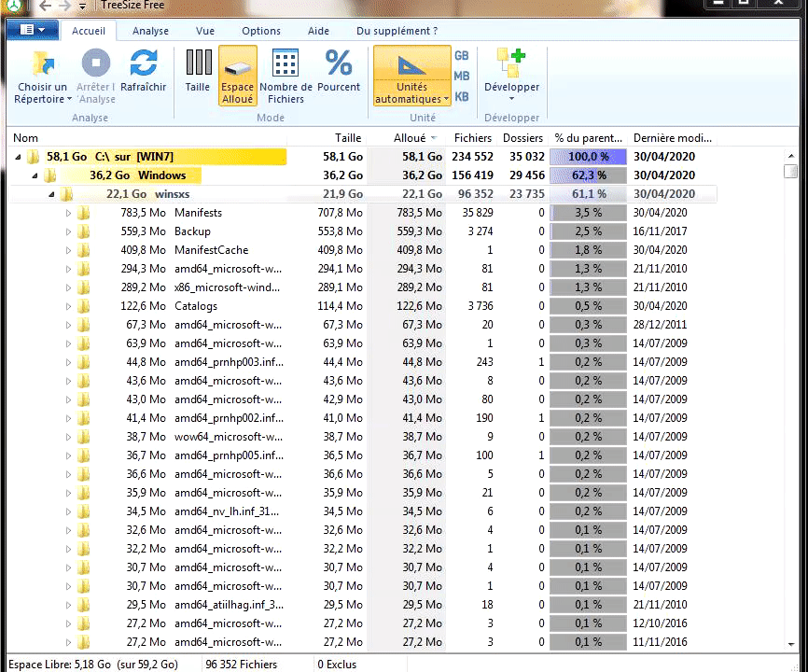Sort by Dernière modi... column header
This screenshot has height=672, width=808.
click(672, 138)
